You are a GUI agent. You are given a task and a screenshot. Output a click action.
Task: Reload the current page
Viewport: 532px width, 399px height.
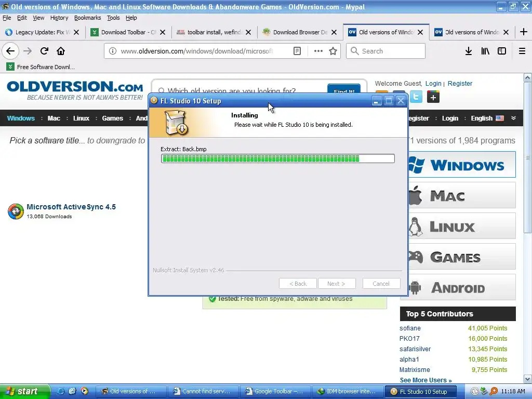44,51
